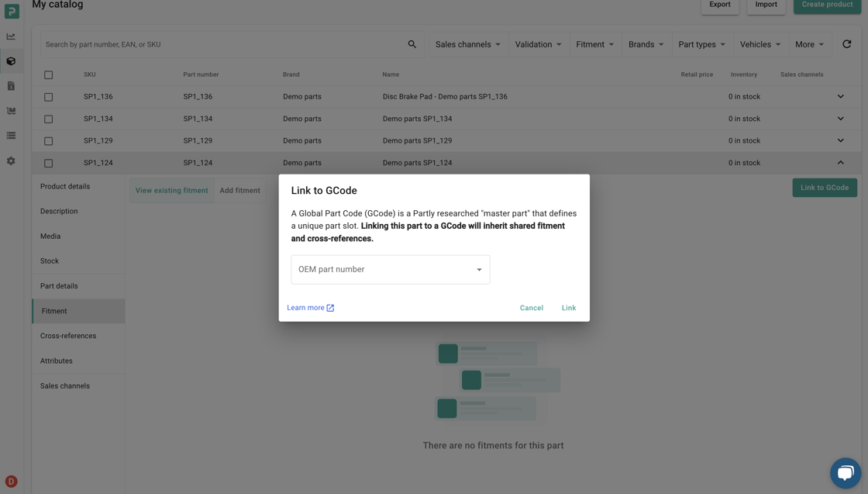868x494 pixels.
Task: Click the Import button
Action: [766, 5]
